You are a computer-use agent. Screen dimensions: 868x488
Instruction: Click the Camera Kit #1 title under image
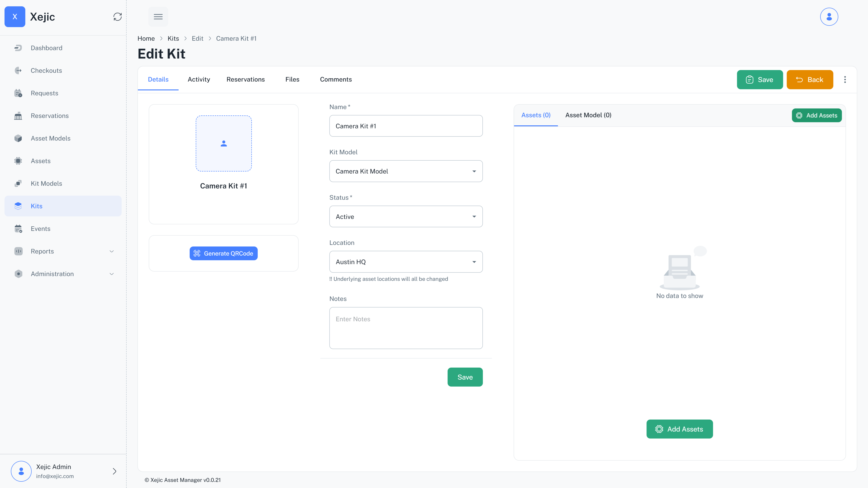[223, 186]
